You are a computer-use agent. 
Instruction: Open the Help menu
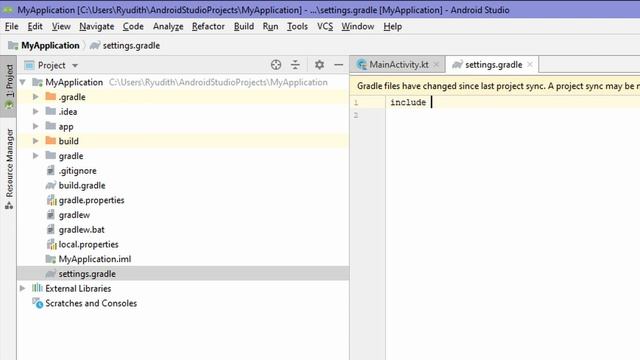393,27
